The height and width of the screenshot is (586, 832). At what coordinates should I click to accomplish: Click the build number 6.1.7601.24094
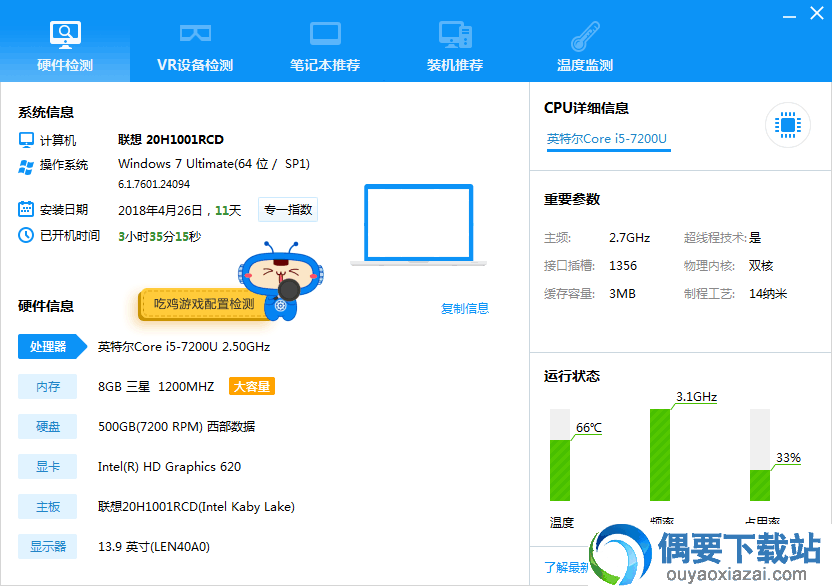(154, 184)
